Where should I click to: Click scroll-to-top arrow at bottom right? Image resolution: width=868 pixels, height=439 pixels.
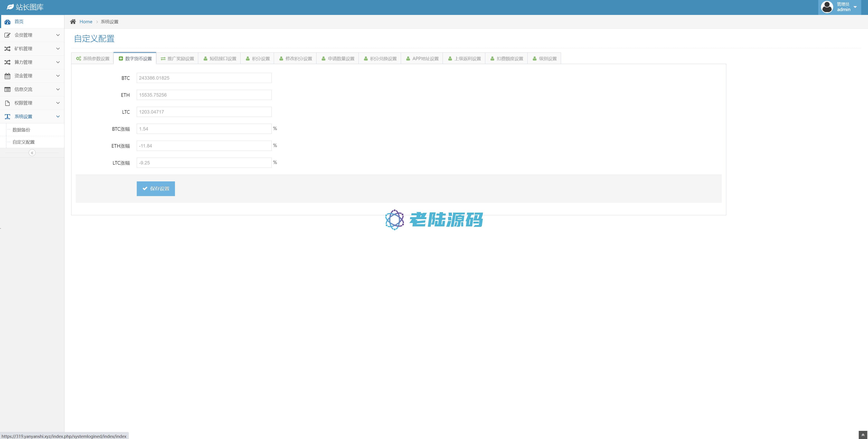[x=863, y=435]
